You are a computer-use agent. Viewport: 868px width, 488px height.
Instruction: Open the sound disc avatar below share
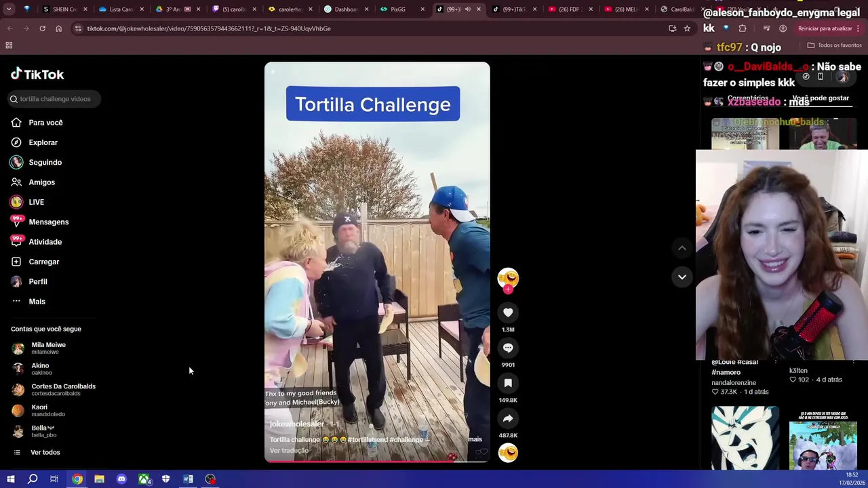[x=508, y=452]
